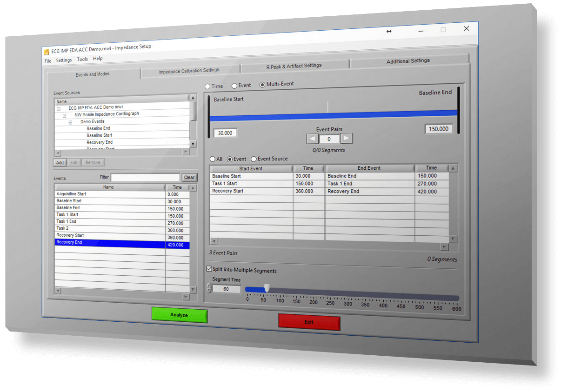
Task: Click the Event Pairs left arrow button
Action: pos(312,139)
